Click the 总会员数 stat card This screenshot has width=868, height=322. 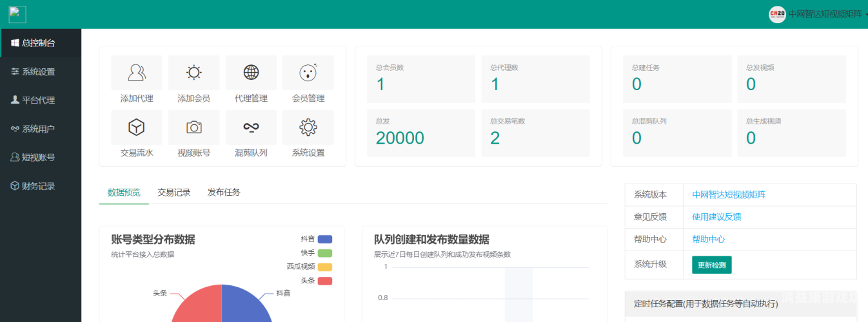point(421,79)
